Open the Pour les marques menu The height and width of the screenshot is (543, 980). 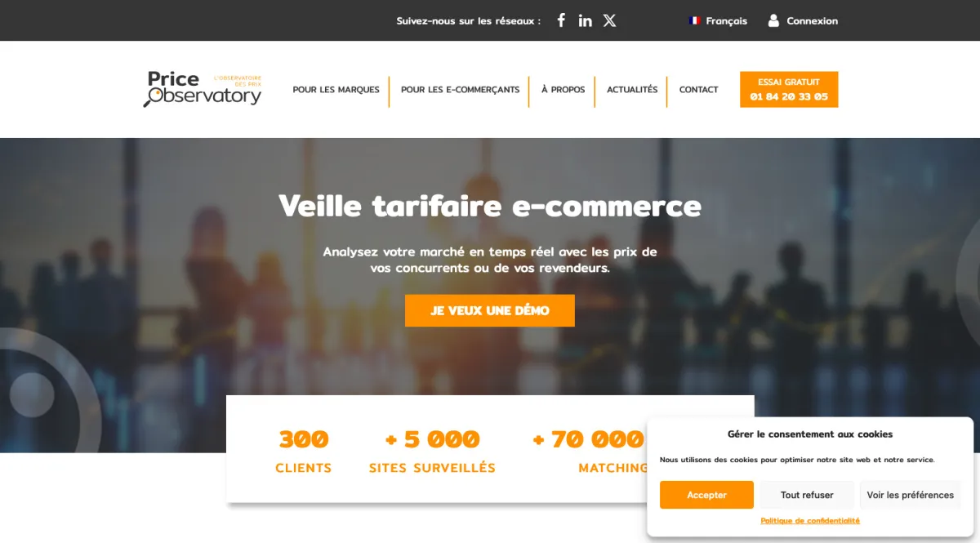[x=336, y=90]
